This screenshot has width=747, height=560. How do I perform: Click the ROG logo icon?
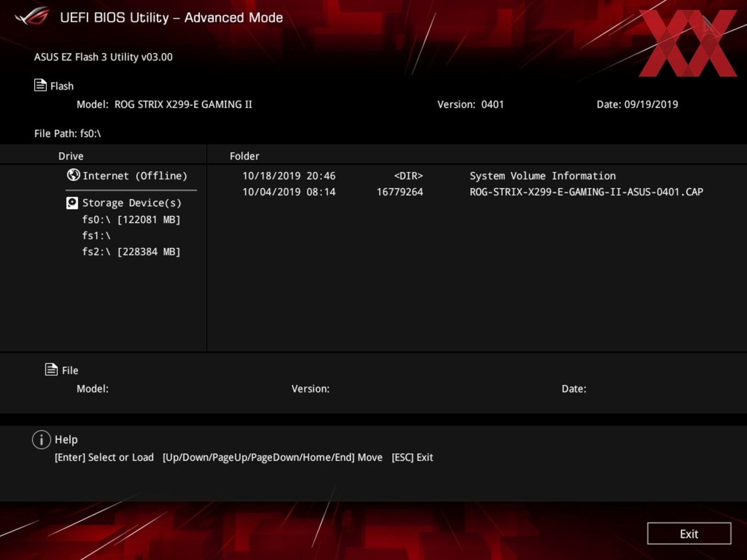click(x=32, y=16)
